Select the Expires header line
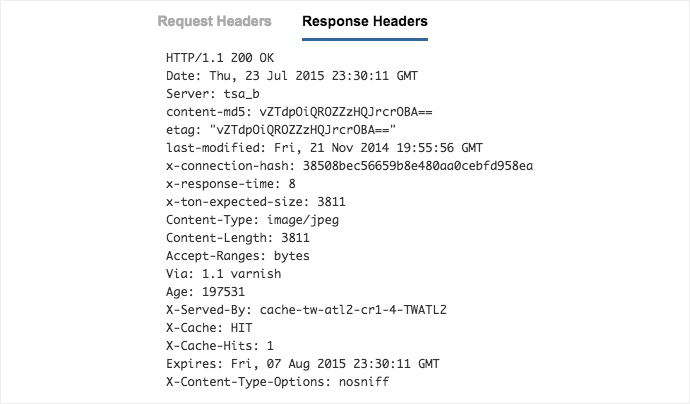Viewport: 690px width, 404px height. tap(303, 364)
